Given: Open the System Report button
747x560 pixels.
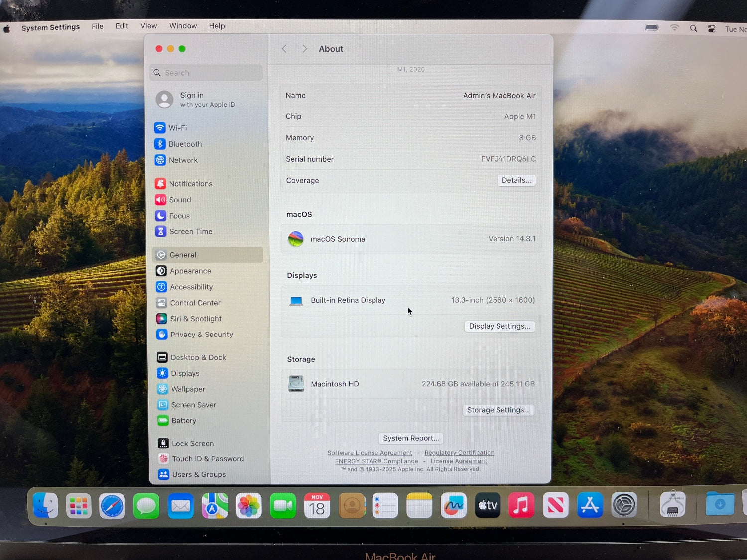Looking at the screenshot, I should pos(411,438).
